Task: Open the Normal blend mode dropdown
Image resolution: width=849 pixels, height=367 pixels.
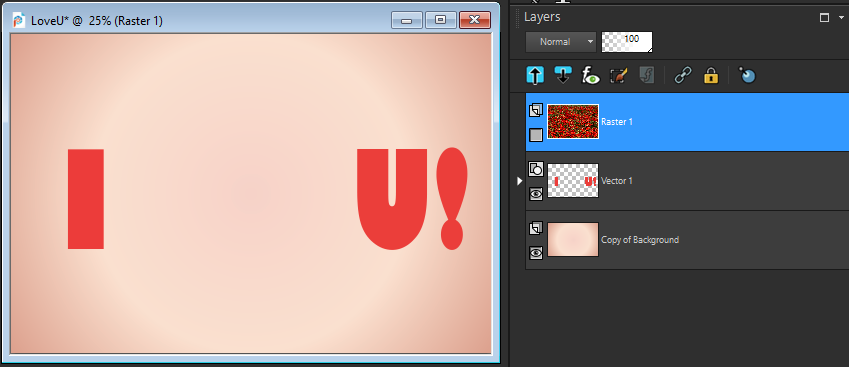Action: coord(560,42)
